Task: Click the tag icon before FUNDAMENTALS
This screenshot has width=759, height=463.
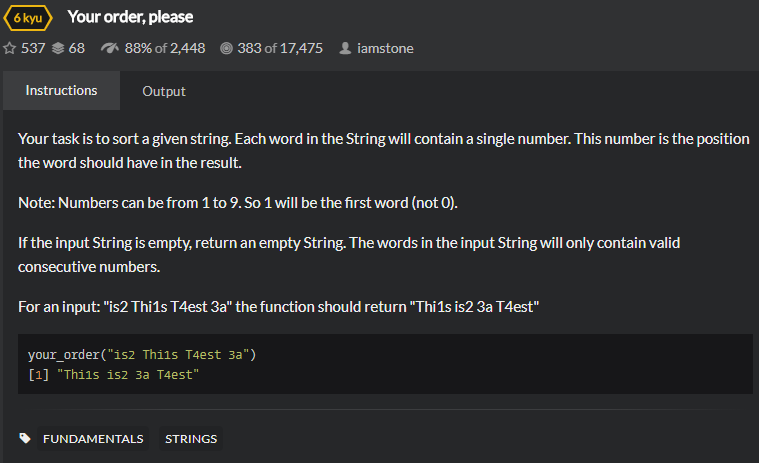Action: (x=25, y=438)
